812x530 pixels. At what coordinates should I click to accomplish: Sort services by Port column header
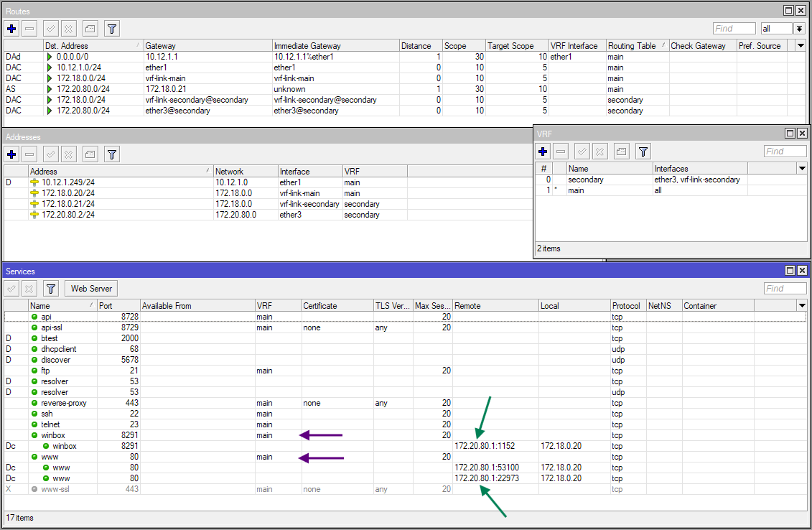click(118, 306)
